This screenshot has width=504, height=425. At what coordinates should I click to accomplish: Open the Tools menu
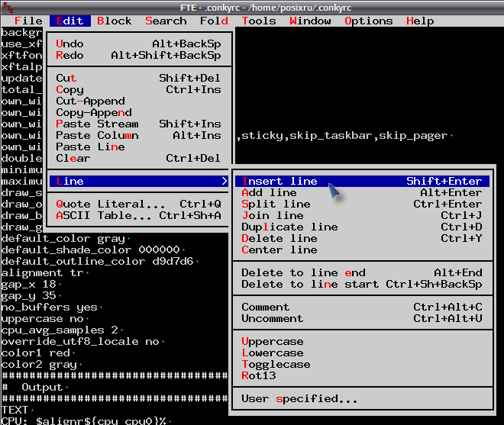click(x=259, y=21)
